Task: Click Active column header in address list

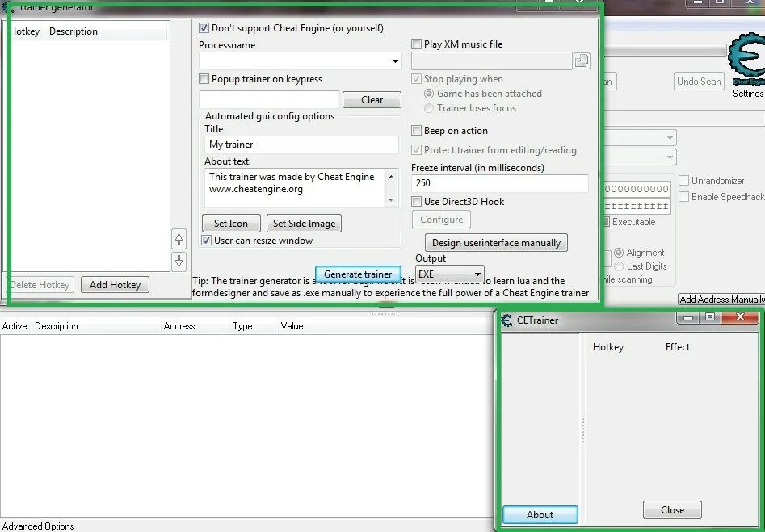Action: point(15,326)
